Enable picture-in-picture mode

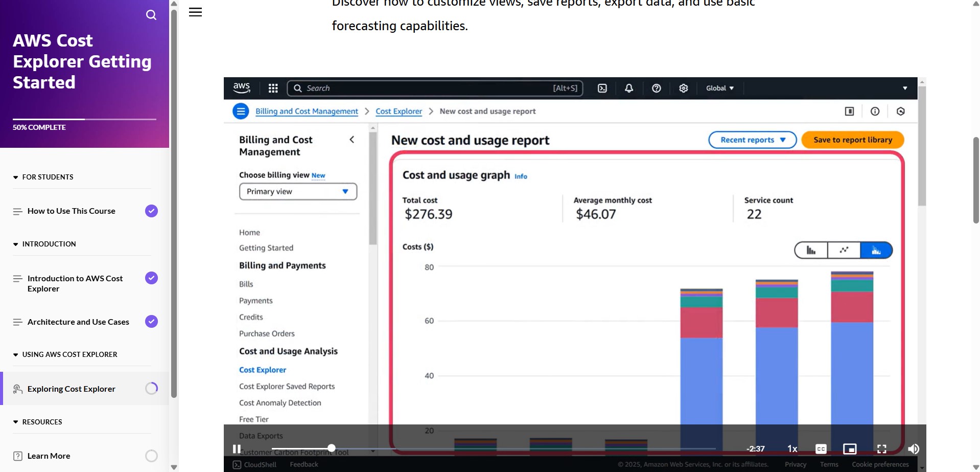[850, 449]
